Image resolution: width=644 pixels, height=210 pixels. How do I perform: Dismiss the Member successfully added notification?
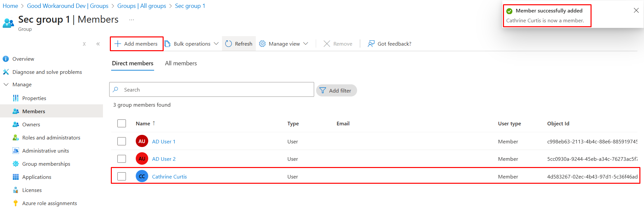[636, 10]
